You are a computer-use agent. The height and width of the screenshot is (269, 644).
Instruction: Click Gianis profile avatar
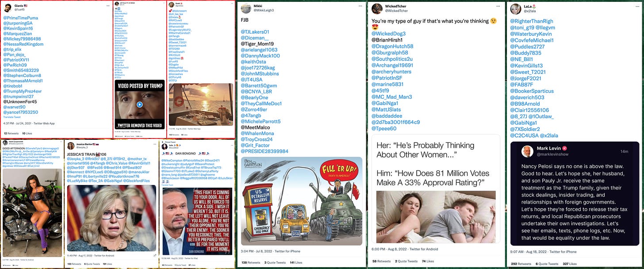coord(8,8)
